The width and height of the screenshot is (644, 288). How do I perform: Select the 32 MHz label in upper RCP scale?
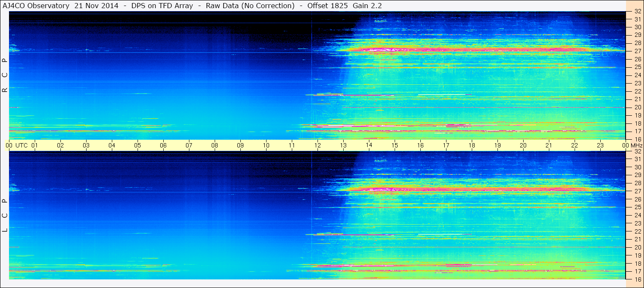[x=638, y=11]
